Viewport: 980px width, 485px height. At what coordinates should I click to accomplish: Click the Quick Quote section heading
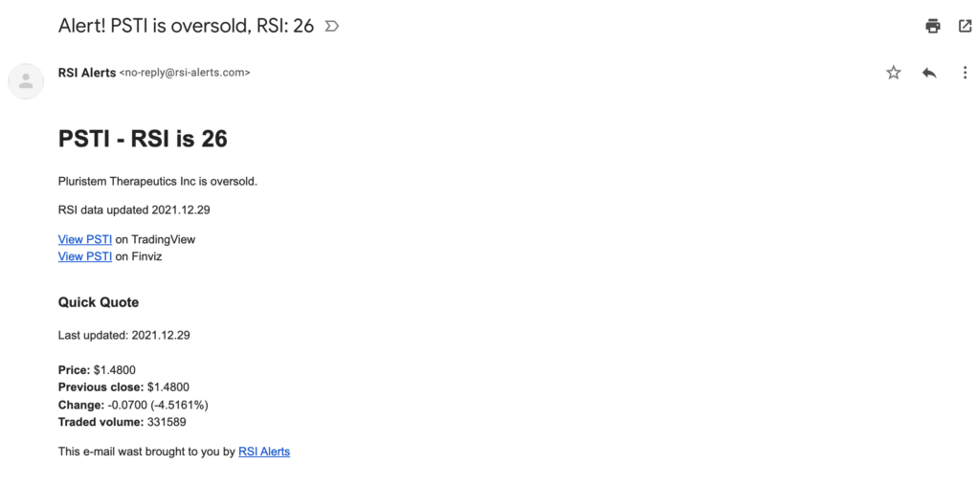click(99, 302)
